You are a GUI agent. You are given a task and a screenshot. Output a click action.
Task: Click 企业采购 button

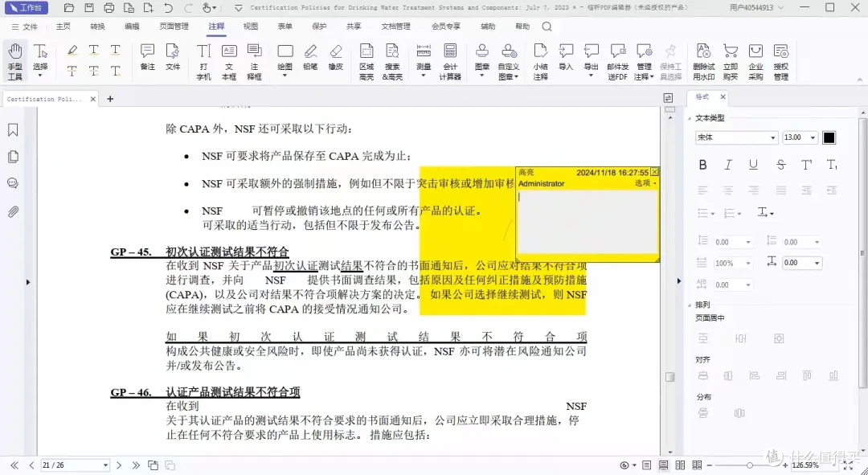coord(755,61)
